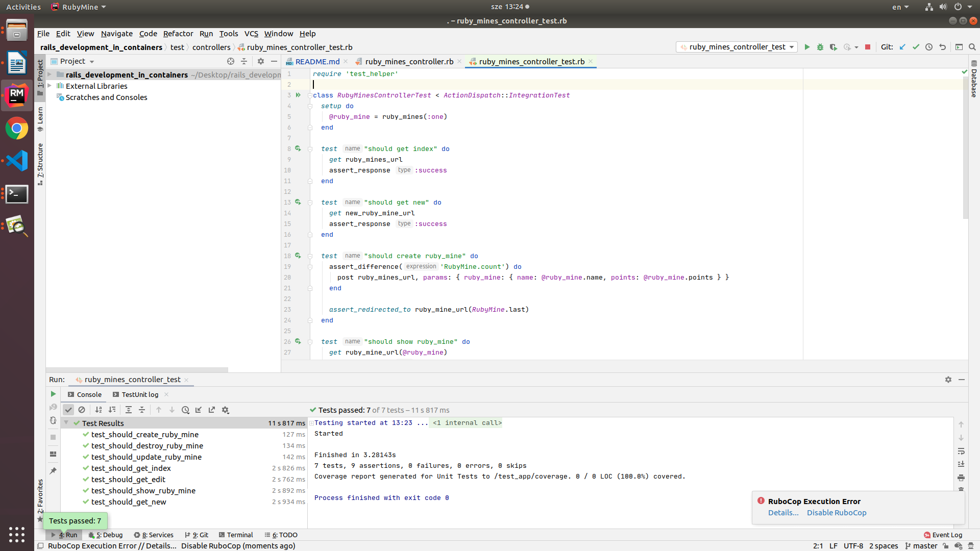Image resolution: width=980 pixels, height=551 pixels.
Task: Expand the External Libraries node
Action: point(50,86)
